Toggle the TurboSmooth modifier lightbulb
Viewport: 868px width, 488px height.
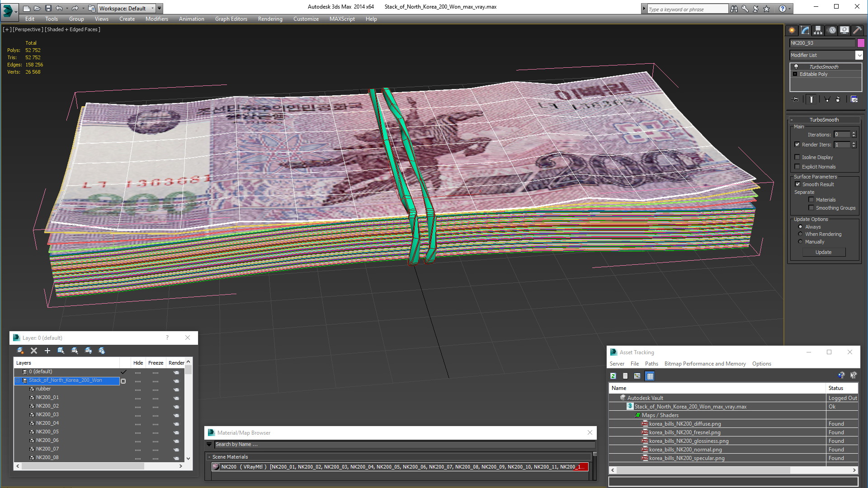click(796, 66)
